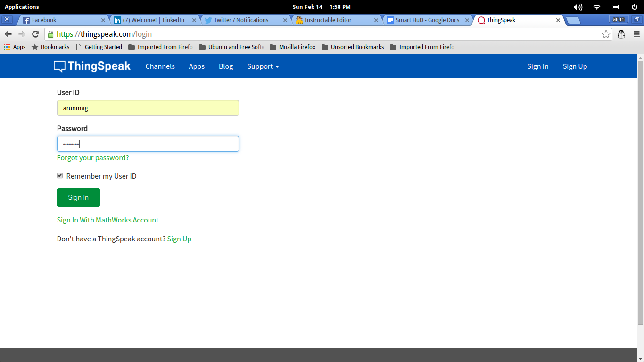Bookmark this page with the star icon
This screenshot has height=362, width=644.
(x=606, y=34)
